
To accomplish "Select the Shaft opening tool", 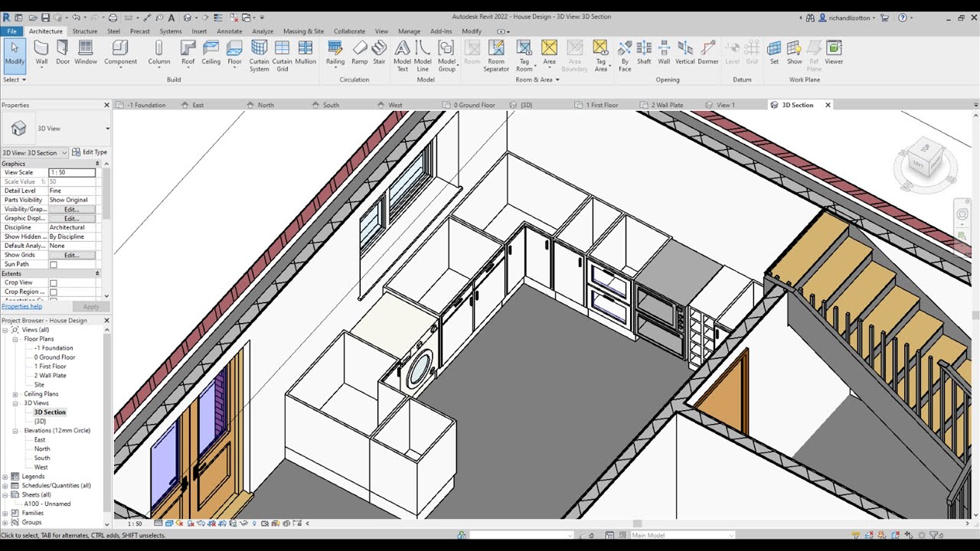I will point(644,53).
